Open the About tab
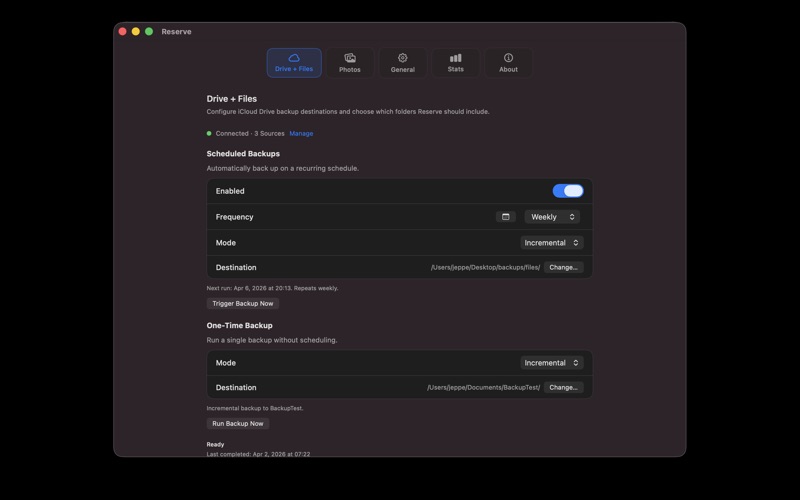800x500 pixels. 508,63
